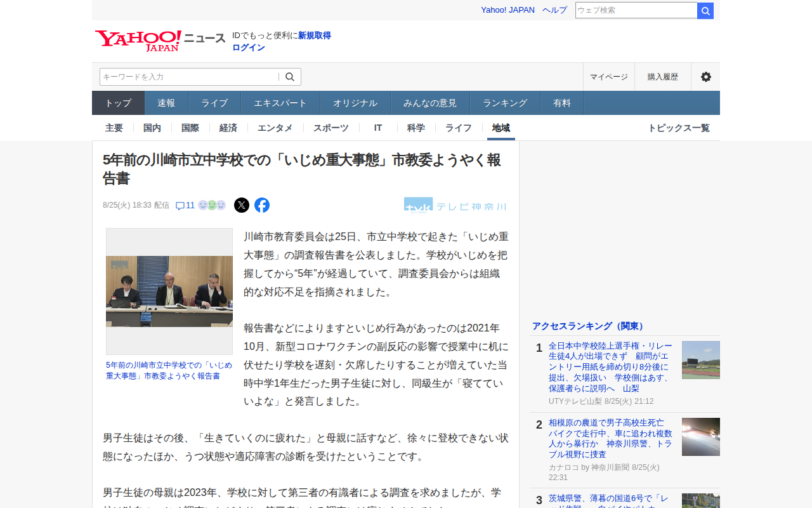Click the Yahoo! JAPAN News logo
This screenshot has width=812, height=508.
tap(160, 41)
